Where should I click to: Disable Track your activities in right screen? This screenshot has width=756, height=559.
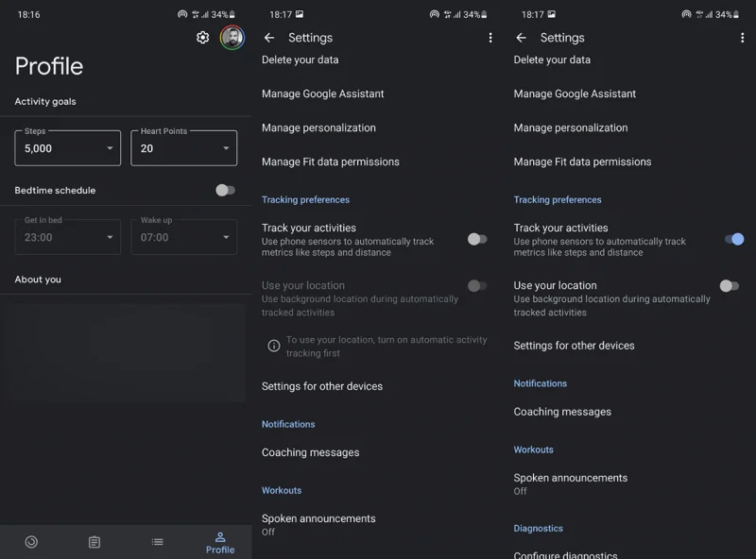[x=734, y=239]
